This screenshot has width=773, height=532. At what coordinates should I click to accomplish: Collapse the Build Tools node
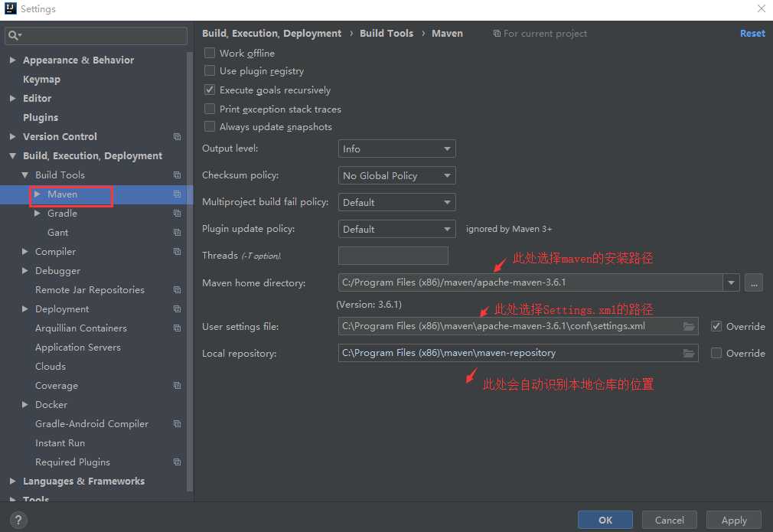point(24,175)
